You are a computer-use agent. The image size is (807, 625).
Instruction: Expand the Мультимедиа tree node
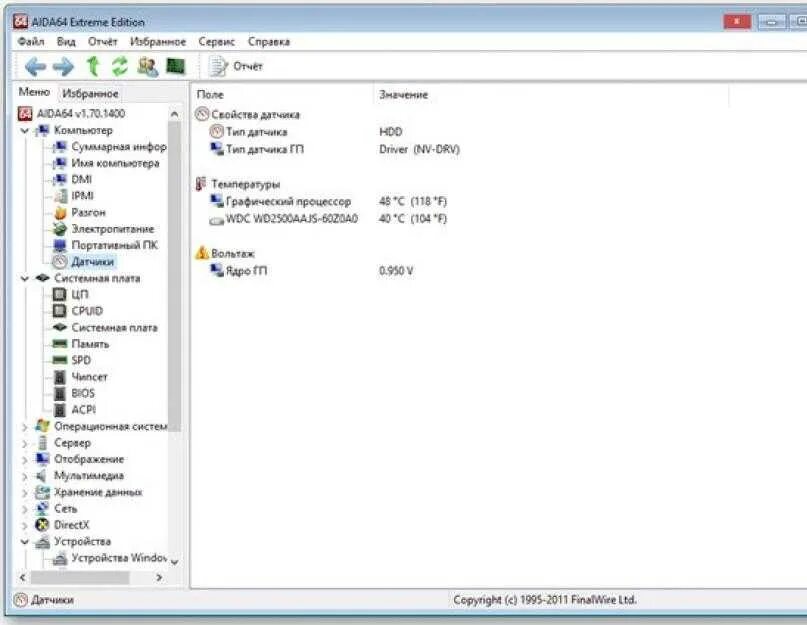[24, 476]
